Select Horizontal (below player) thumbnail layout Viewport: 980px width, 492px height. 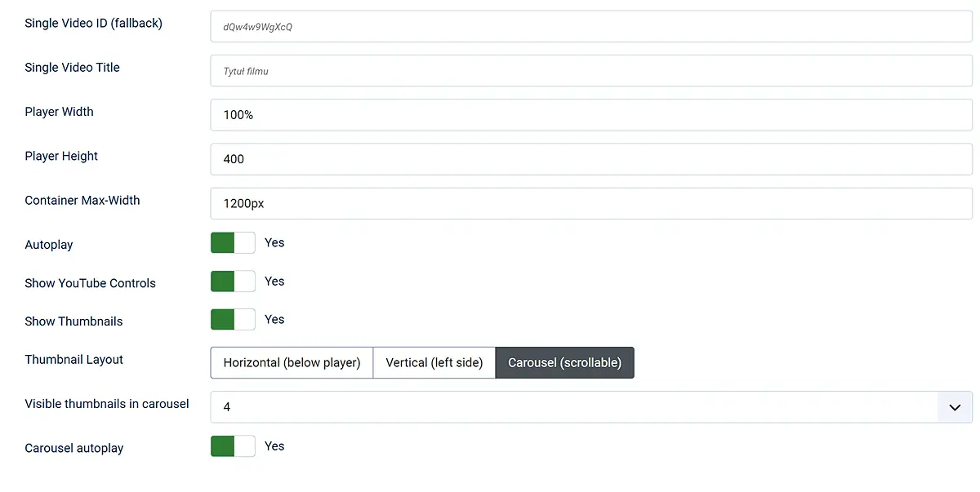[292, 363]
